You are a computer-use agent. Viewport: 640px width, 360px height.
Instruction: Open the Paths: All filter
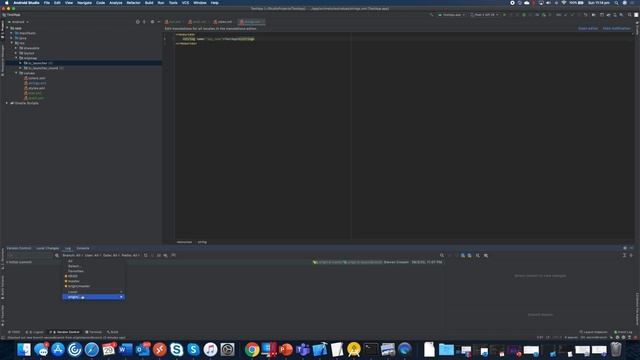130,256
